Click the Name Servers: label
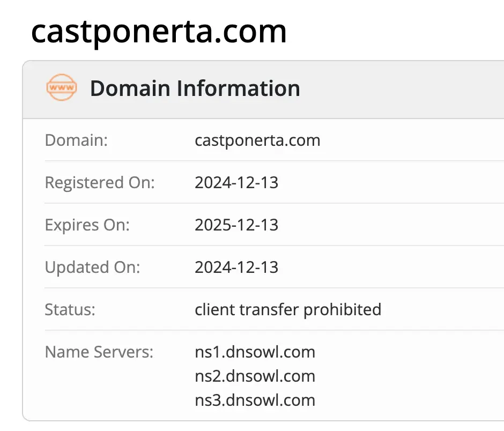 click(99, 352)
